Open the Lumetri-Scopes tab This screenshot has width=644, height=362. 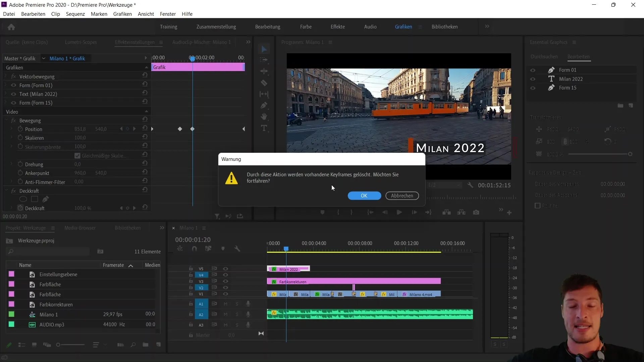point(81,42)
